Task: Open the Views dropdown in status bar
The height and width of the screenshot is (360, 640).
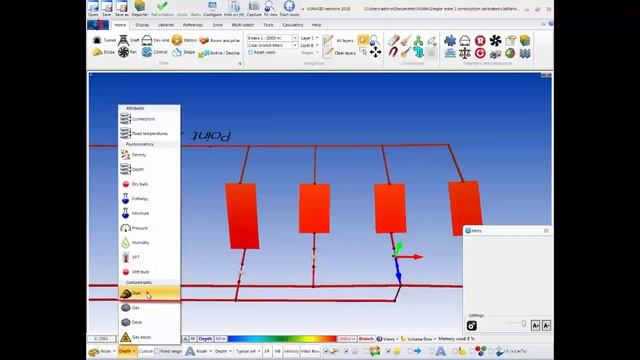Action: pos(388,339)
